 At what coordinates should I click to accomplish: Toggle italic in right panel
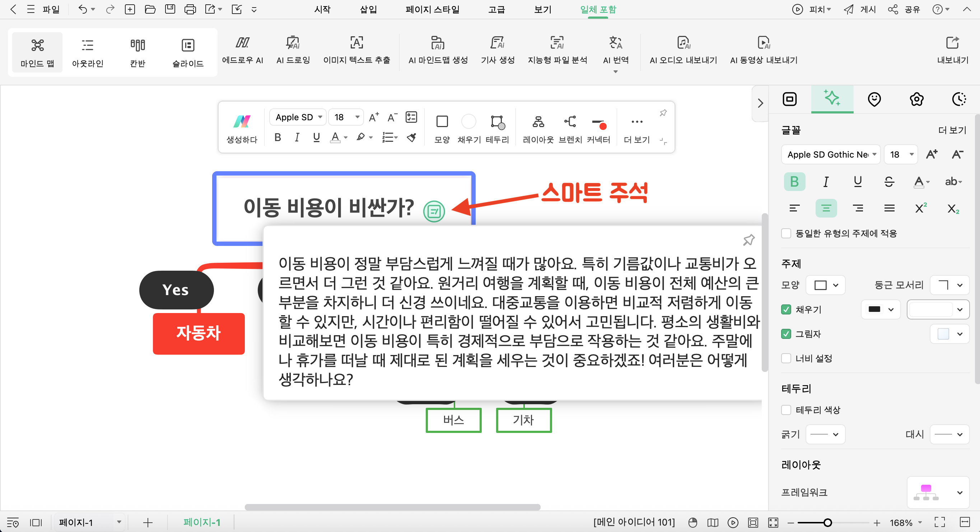826,182
